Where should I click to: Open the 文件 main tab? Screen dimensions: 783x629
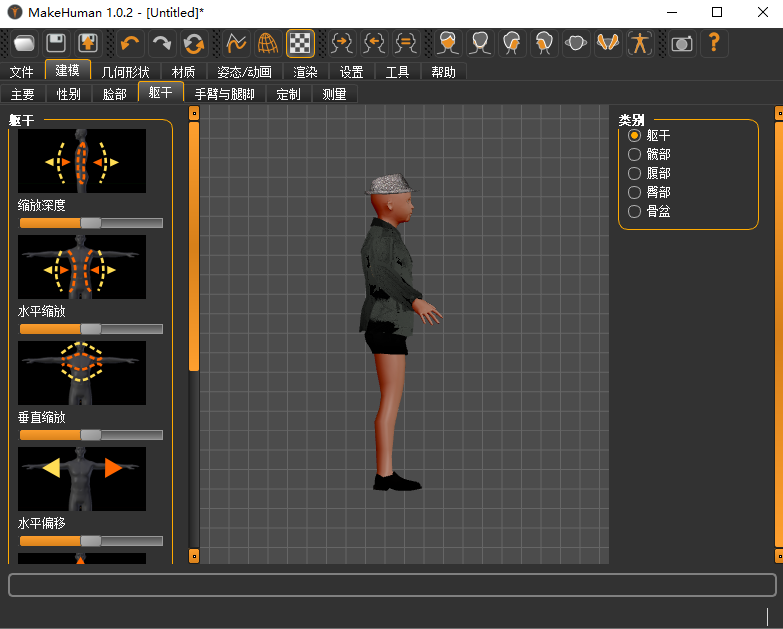point(22,72)
